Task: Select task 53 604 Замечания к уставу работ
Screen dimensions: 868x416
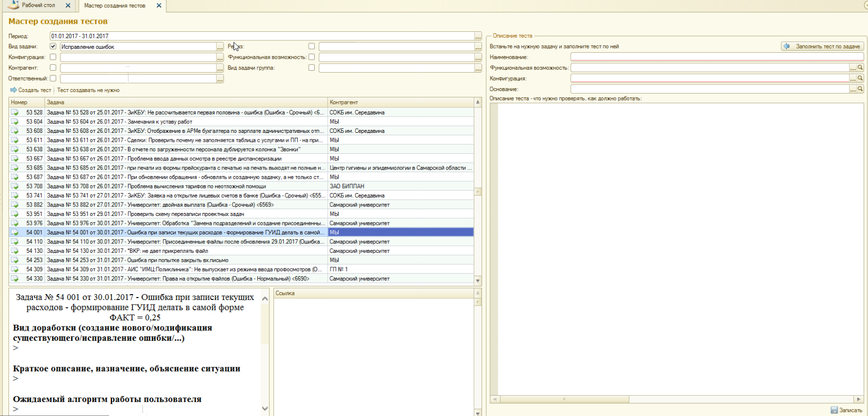Action: (x=186, y=121)
